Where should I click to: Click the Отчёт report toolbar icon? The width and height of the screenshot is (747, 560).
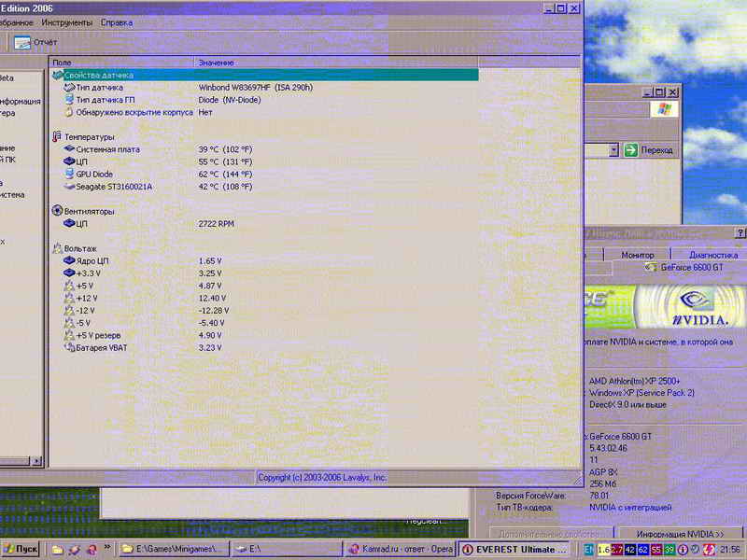click(x=22, y=42)
